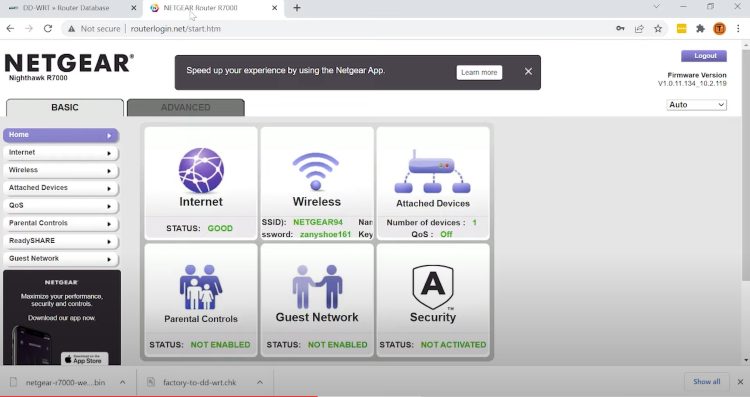Image resolution: width=750 pixels, height=397 pixels.
Task: Dismiss the Netgear App banner
Action: pyautogui.click(x=528, y=71)
